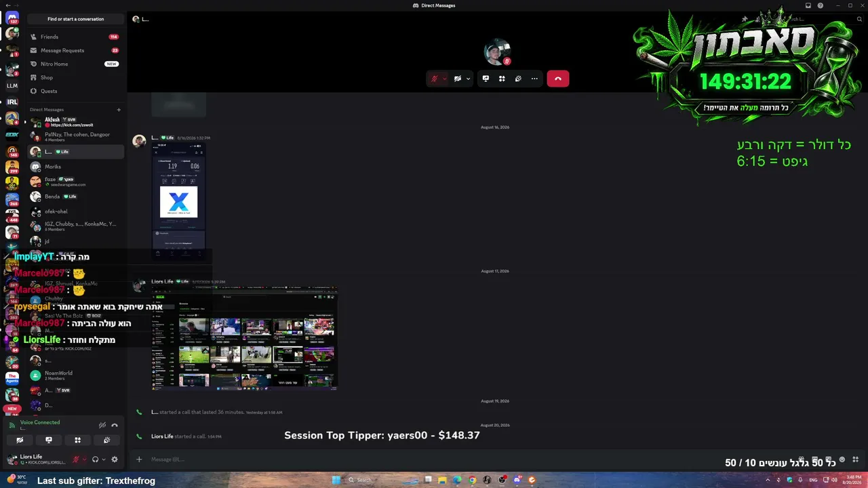Share screen from the voice panel
The width and height of the screenshot is (868, 488).
(x=49, y=440)
